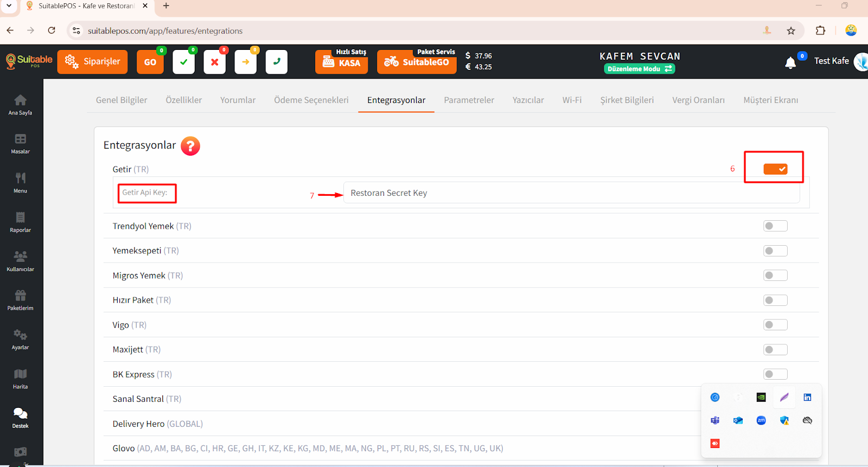Viewport: 868px width, 467px height.
Task: Click the green checkmark orders icon
Action: pyautogui.click(x=183, y=62)
